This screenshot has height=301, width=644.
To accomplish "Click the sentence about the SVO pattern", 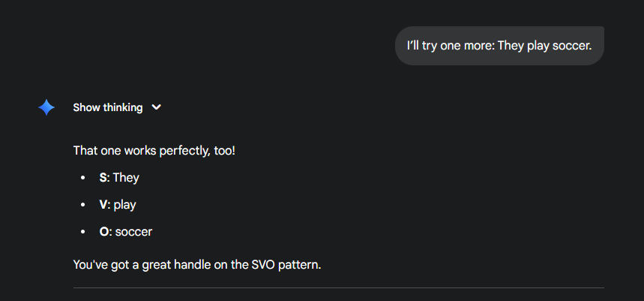I will 196,264.
